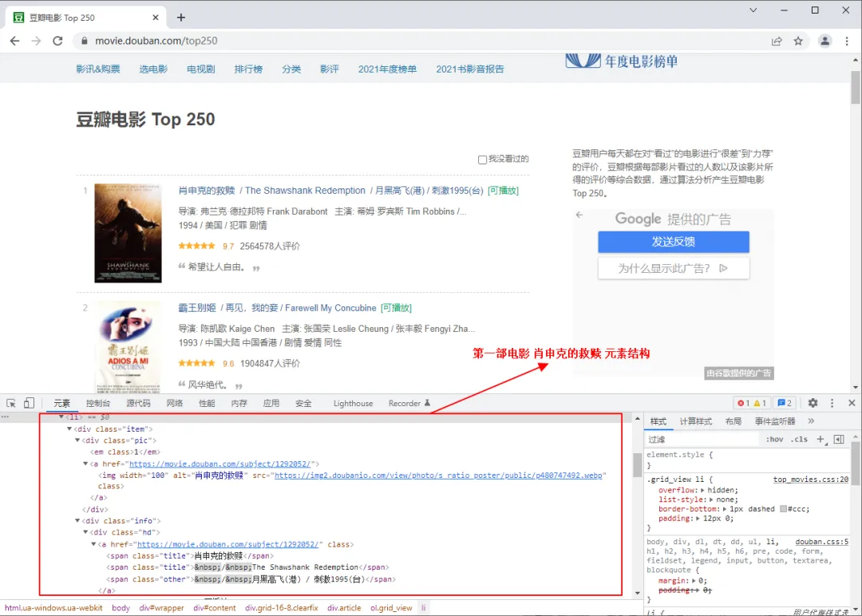
Task: Toggle the device toolbar icon in DevTools
Action: tap(29, 403)
